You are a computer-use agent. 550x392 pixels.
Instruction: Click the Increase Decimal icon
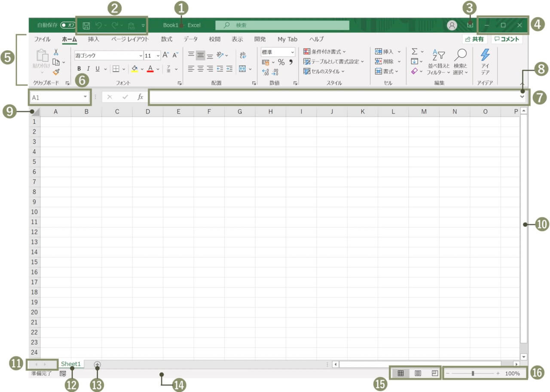coord(265,72)
